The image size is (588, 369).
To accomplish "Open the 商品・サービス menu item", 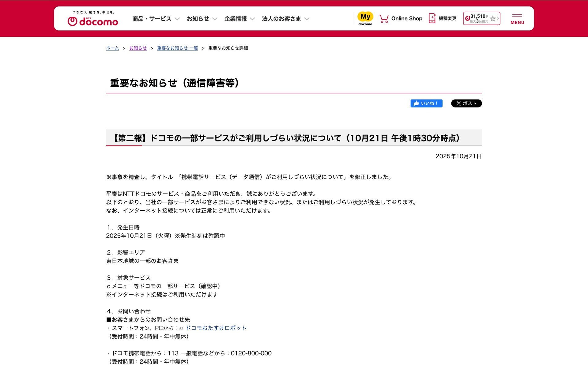I will [x=152, y=19].
